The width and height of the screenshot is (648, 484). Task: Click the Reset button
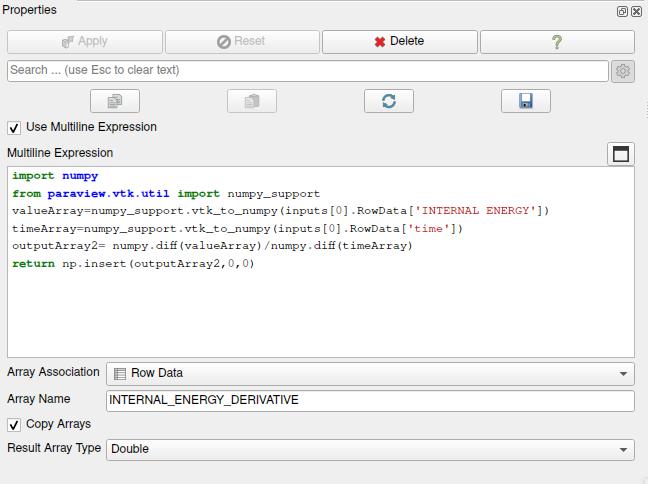[x=242, y=42]
